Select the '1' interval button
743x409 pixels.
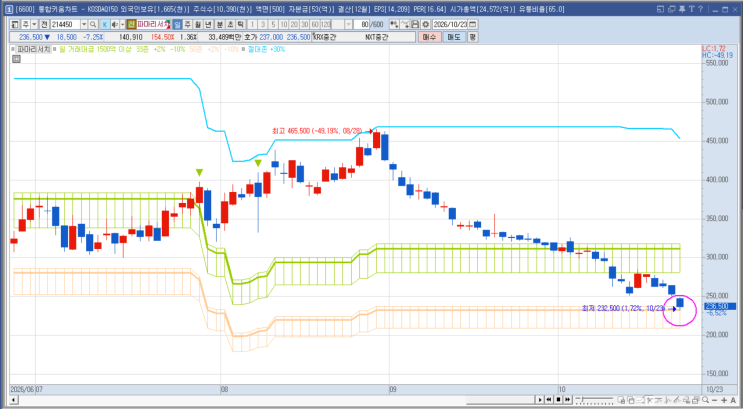[x=252, y=24]
